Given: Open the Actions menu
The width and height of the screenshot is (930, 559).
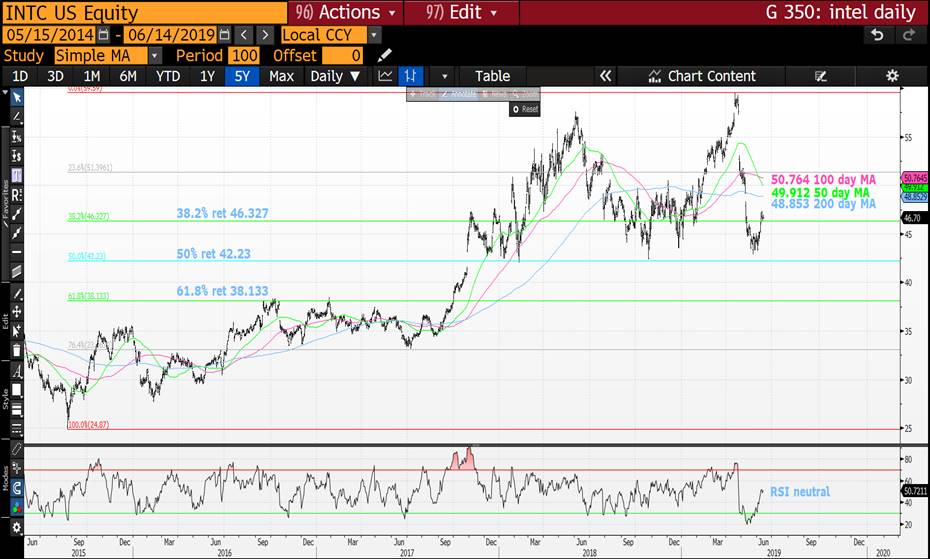Looking at the screenshot, I should [346, 12].
